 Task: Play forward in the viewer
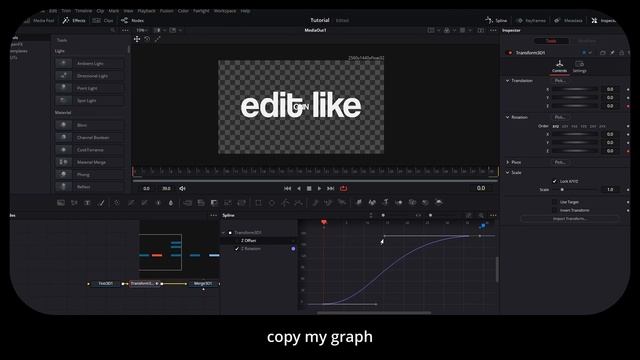[319, 188]
